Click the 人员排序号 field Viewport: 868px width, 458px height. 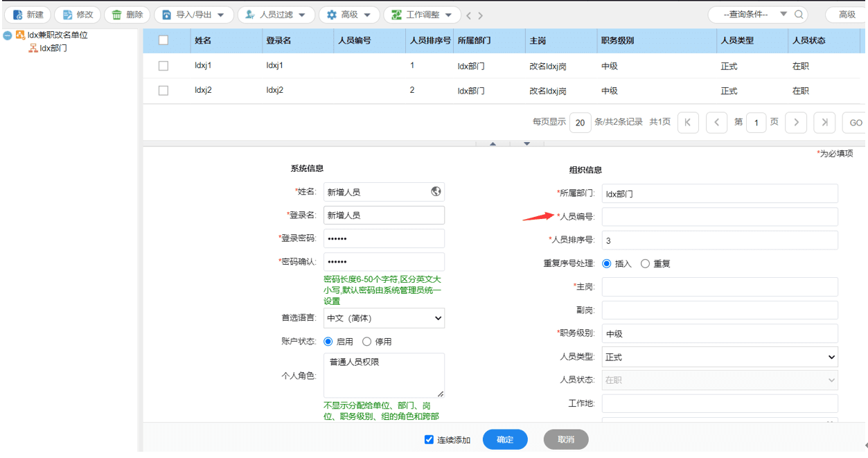pyautogui.click(x=720, y=240)
